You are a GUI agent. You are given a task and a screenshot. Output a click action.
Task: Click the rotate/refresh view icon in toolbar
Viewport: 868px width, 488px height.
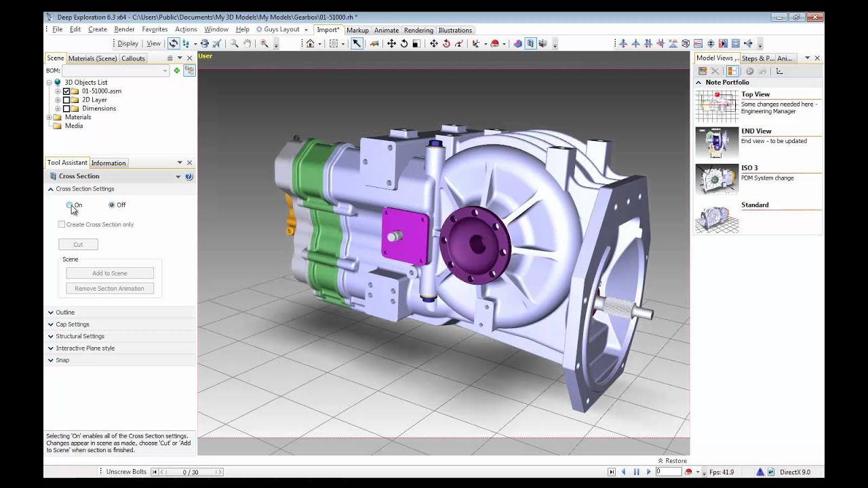(174, 43)
